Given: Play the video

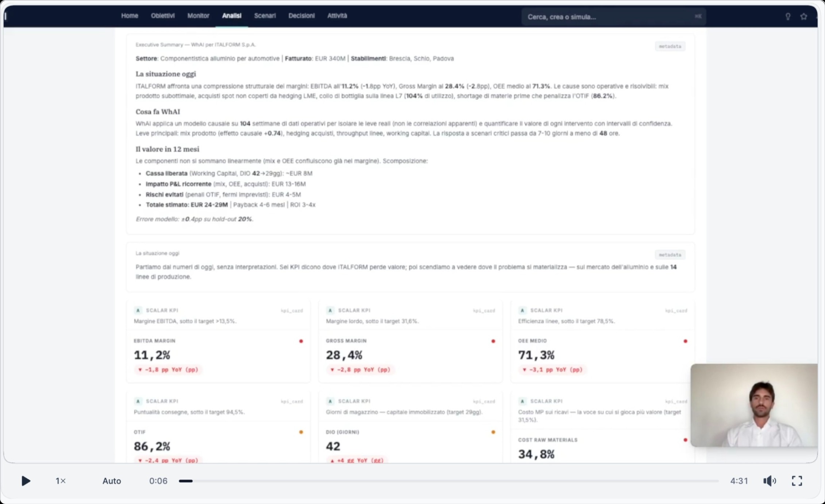Looking at the screenshot, I should [x=26, y=481].
